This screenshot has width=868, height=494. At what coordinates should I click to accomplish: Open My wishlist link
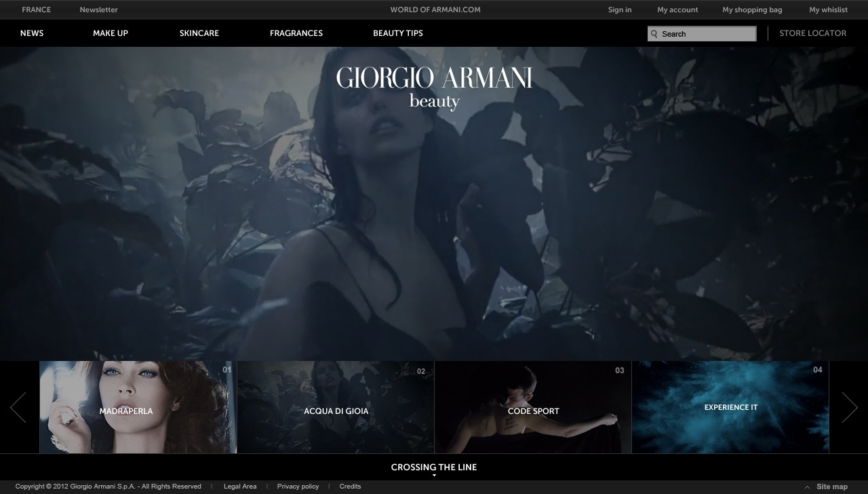[x=828, y=9]
